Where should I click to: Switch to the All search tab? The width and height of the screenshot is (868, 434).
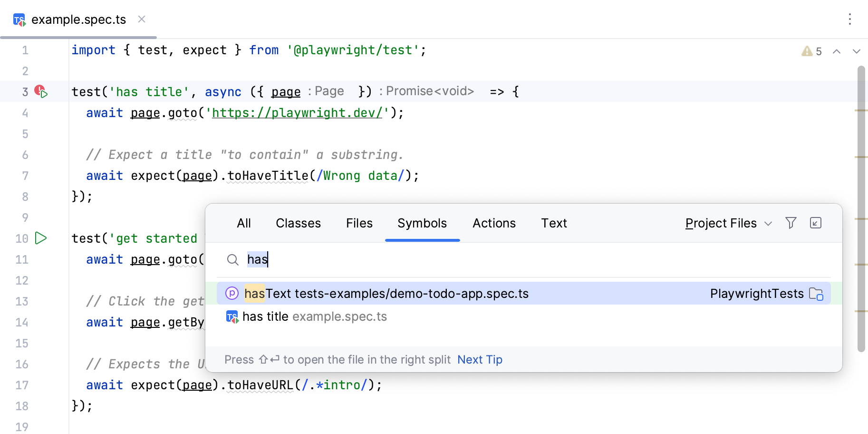[x=244, y=223]
